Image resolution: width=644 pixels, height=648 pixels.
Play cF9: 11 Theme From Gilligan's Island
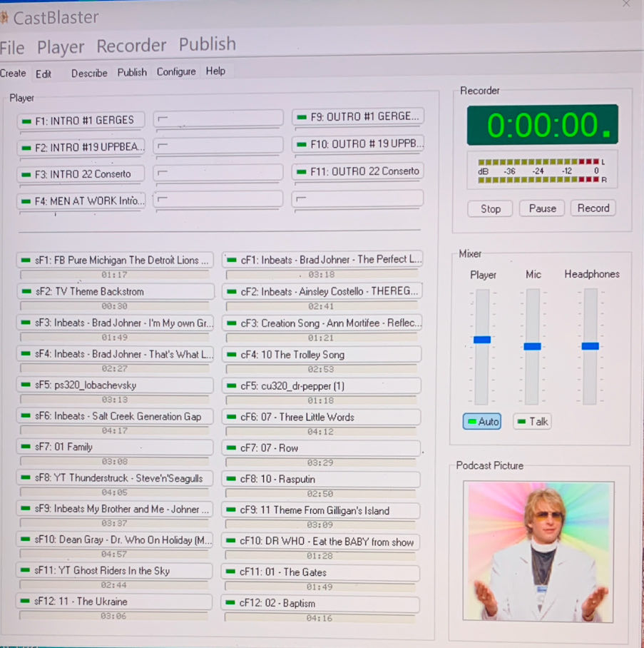click(x=320, y=510)
